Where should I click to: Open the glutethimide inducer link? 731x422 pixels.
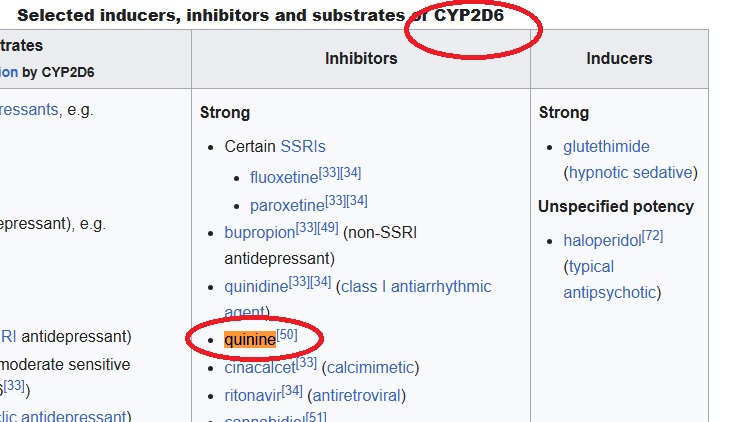click(606, 146)
